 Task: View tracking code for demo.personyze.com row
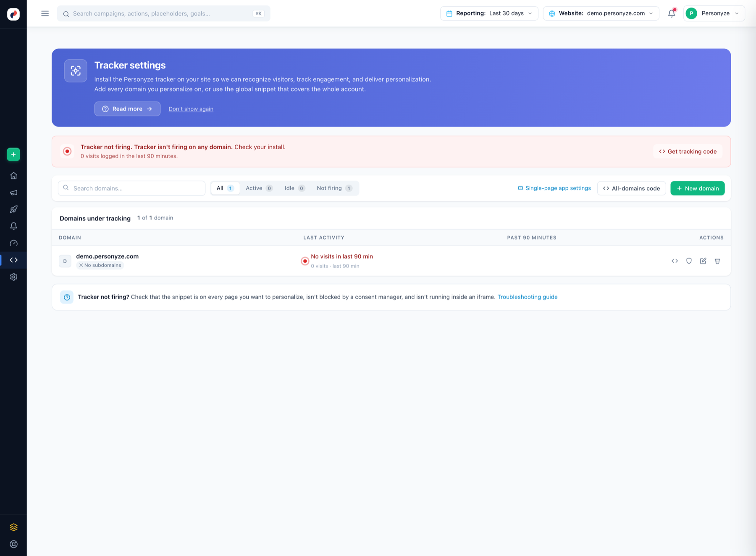[675, 261]
